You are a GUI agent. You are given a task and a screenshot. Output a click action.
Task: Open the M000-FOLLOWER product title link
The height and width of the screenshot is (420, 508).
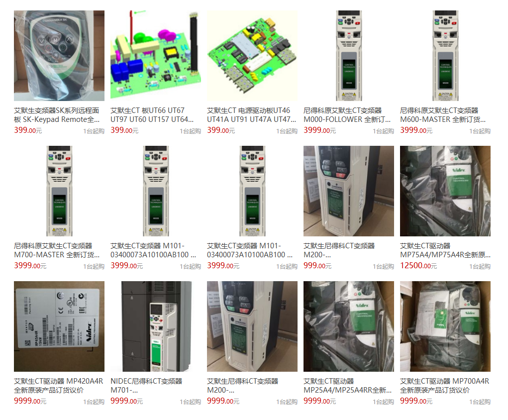click(x=347, y=115)
